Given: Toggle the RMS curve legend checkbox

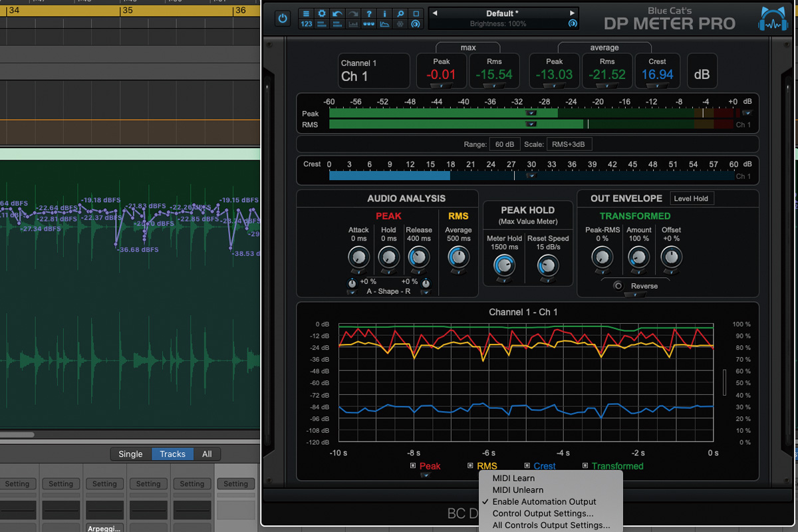Looking at the screenshot, I should tap(471, 465).
